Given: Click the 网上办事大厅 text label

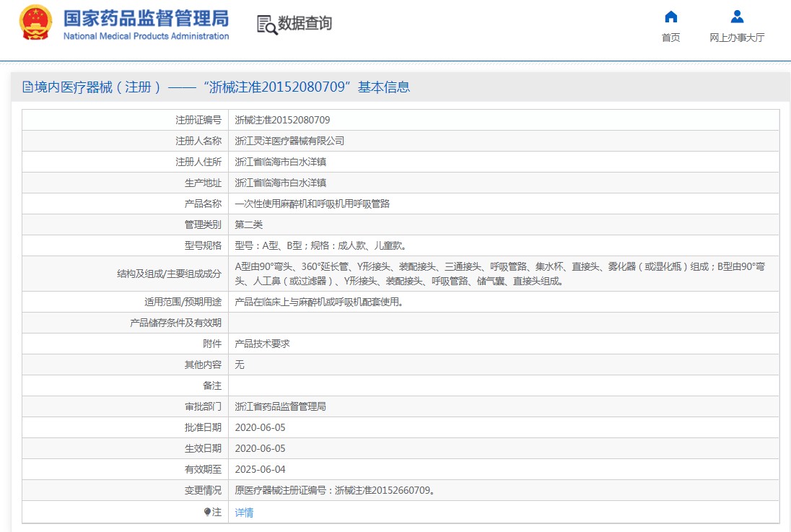Looking at the screenshot, I should pos(737,38).
